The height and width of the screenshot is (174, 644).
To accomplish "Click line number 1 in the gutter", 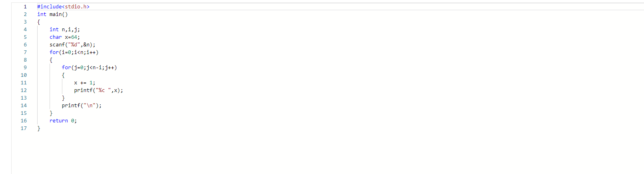I will click(25, 7).
